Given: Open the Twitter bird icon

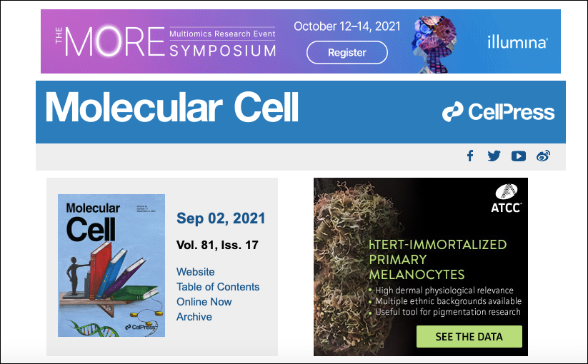Looking at the screenshot, I should tap(494, 156).
